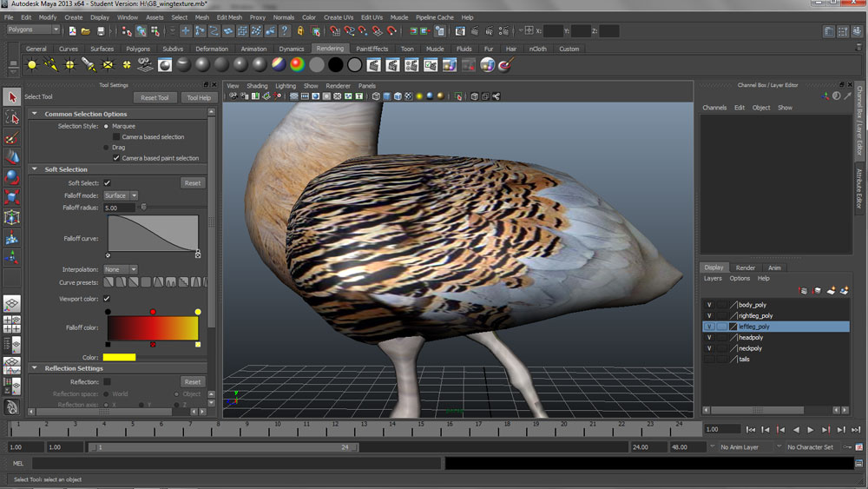
Task: Create new empty display layer icon
Action: point(831,290)
